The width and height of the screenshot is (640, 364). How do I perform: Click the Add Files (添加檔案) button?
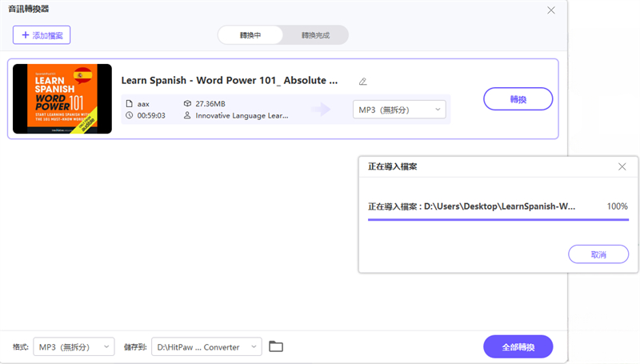click(x=42, y=35)
